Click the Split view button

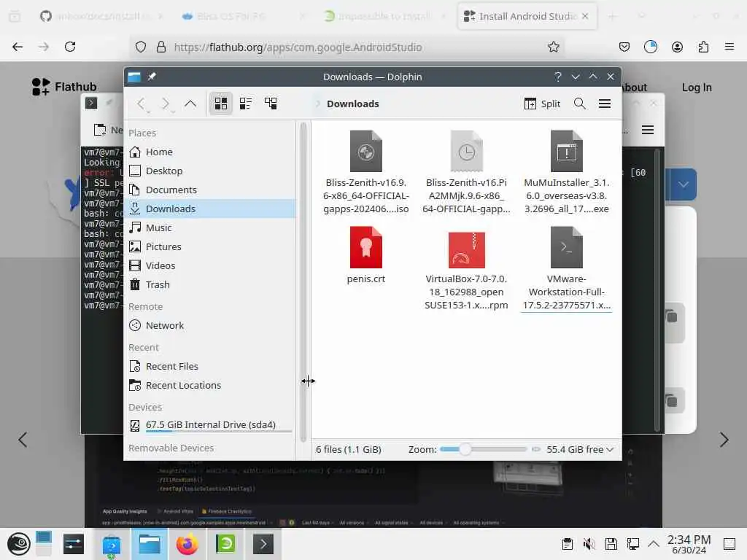pos(542,104)
